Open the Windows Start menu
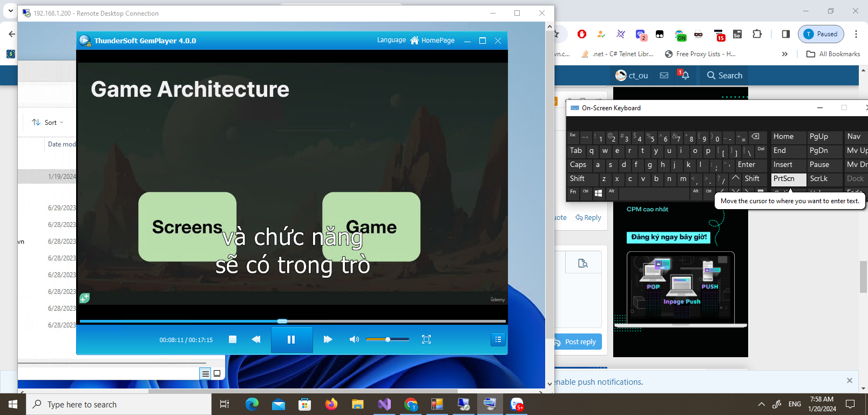This screenshot has height=415, width=868. pyautogui.click(x=13, y=404)
